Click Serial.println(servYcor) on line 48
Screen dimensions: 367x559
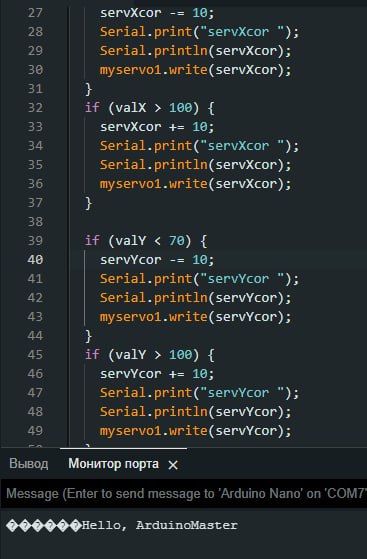[x=195, y=412]
